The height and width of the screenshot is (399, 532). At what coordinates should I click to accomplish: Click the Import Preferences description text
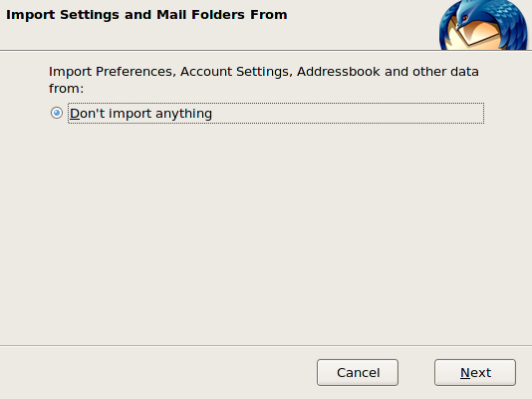point(264,80)
